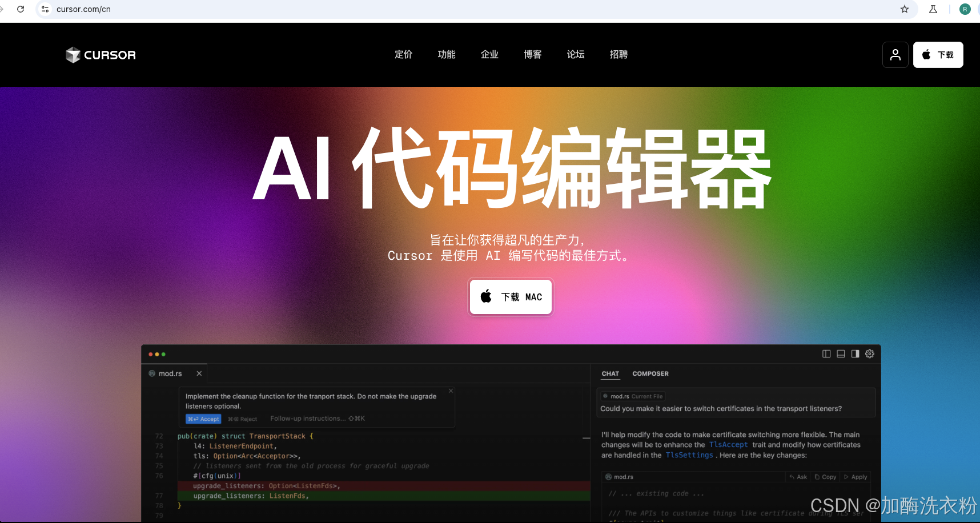Viewport: 980px width, 523px height.
Task: Toggle the left sidebar layout icon
Action: point(826,354)
